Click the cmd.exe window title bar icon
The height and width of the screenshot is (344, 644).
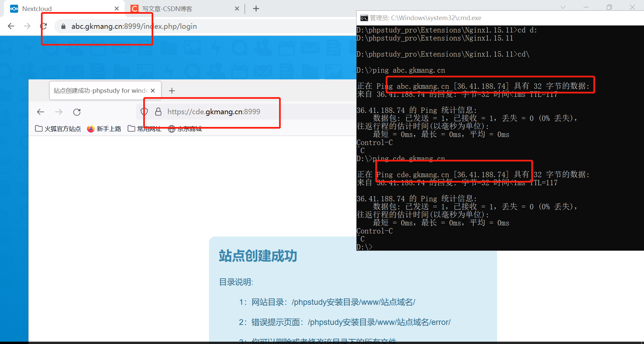[x=364, y=18]
